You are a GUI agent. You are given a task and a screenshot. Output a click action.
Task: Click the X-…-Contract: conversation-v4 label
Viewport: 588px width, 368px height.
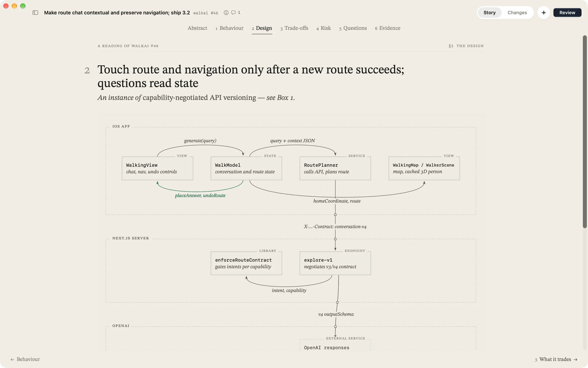click(x=335, y=227)
